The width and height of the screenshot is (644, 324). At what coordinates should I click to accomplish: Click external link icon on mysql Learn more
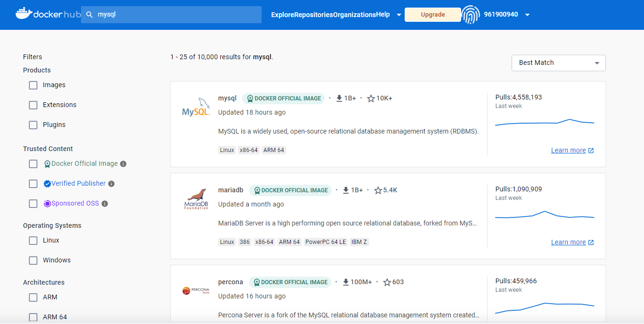(x=591, y=151)
